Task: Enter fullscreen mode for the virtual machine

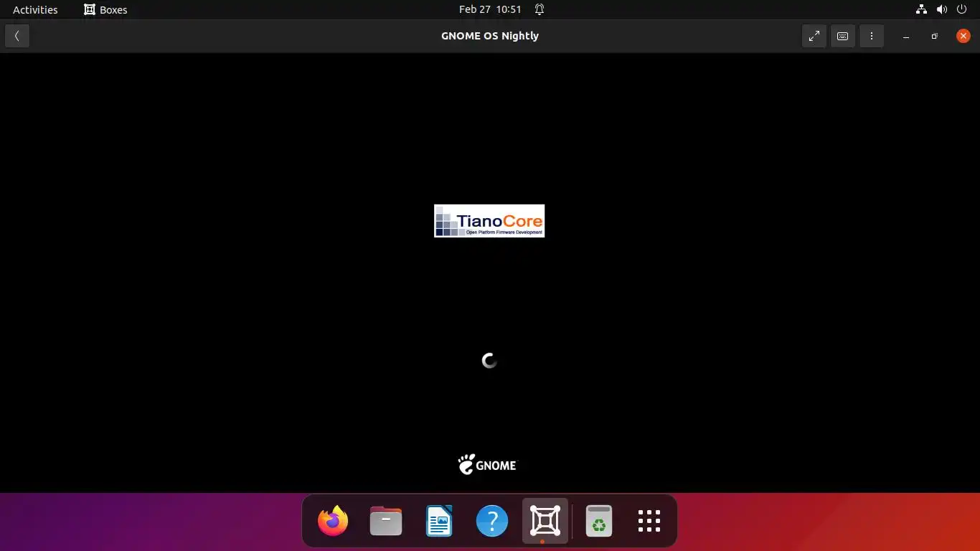Action: tap(814, 36)
